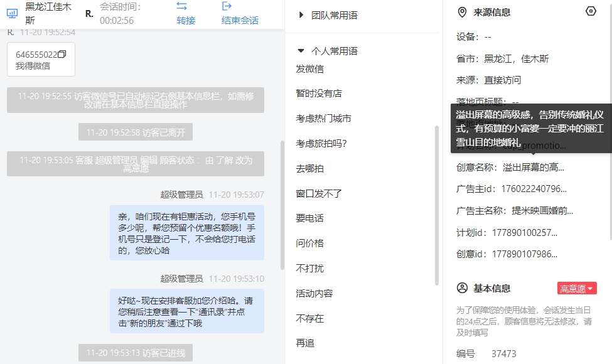
Task: Click the quick phrases list scrollbar
Action: (437, 205)
